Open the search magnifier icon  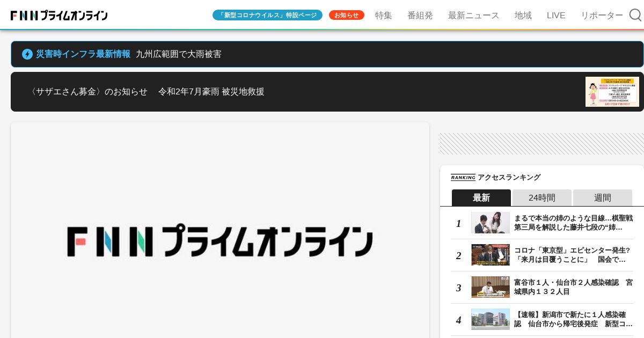coord(635,15)
